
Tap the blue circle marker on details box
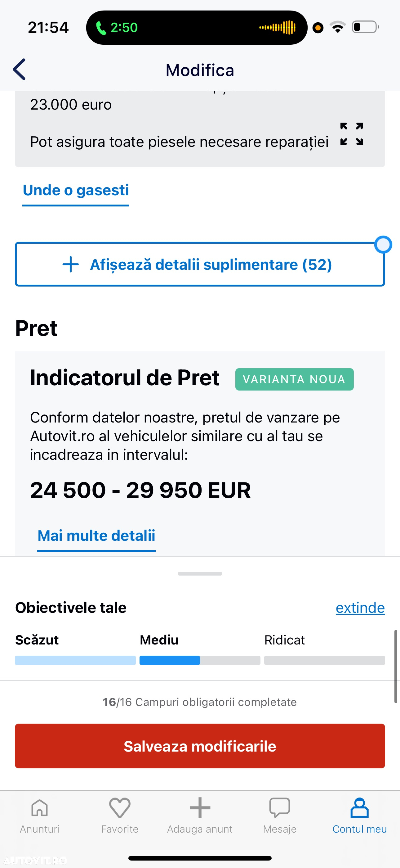(x=383, y=245)
